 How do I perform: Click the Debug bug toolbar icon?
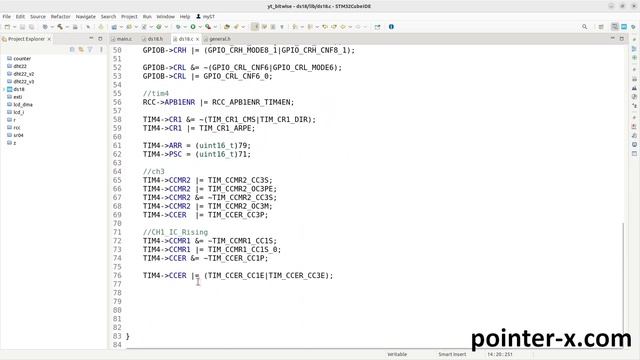pyautogui.click(x=178, y=27)
